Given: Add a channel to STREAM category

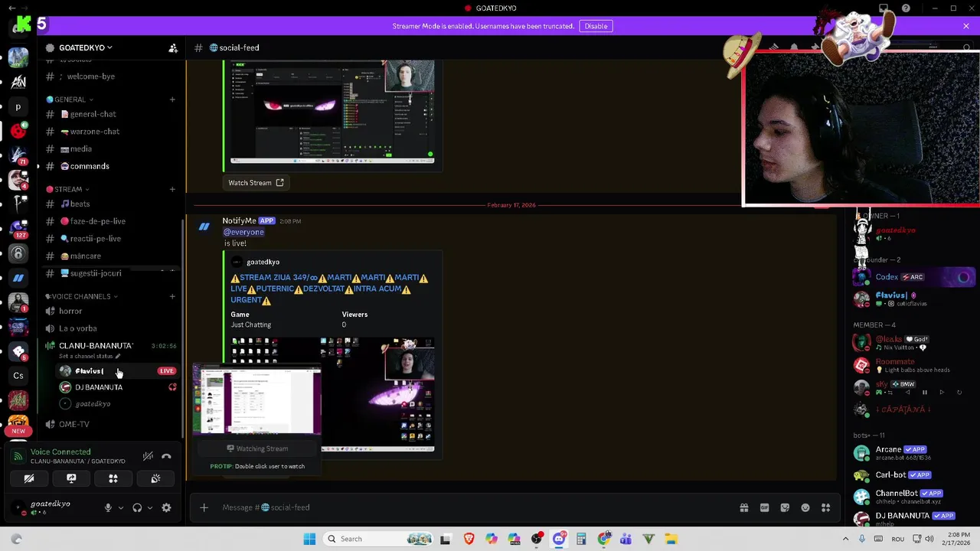Looking at the screenshot, I should point(172,189).
